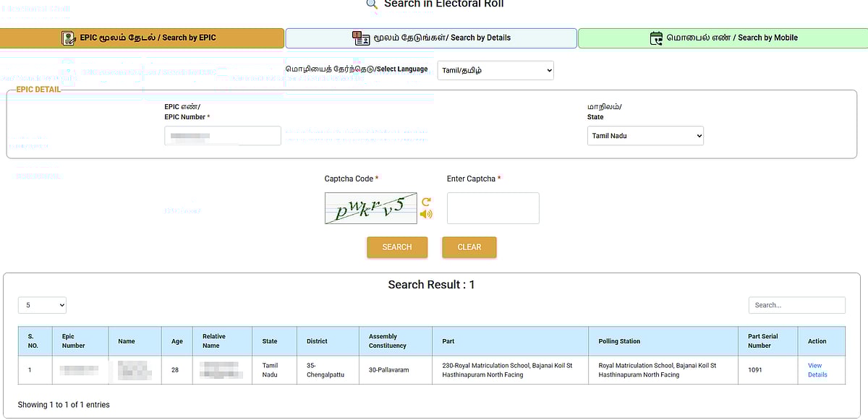This screenshot has height=420, width=868.
Task: Switch to the Search by Mobile tab
Action: click(723, 38)
